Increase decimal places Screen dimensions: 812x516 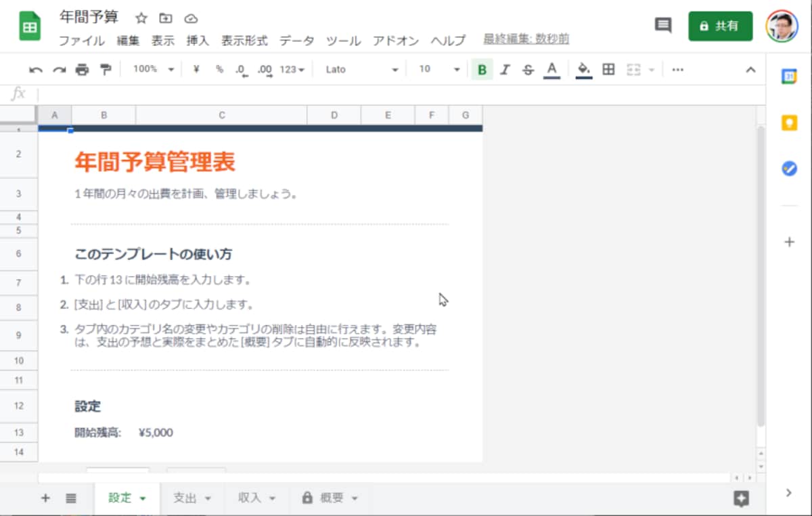[x=265, y=70]
